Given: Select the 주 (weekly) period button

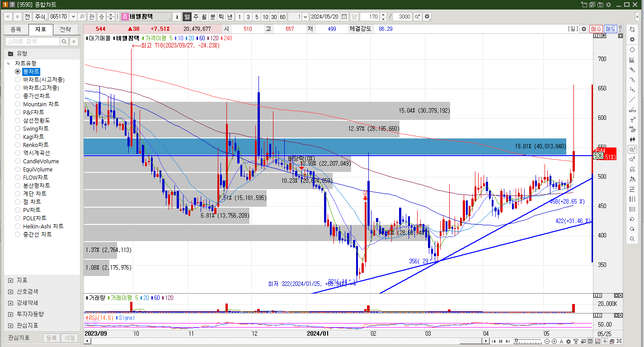Looking at the screenshot, I should (196, 17).
